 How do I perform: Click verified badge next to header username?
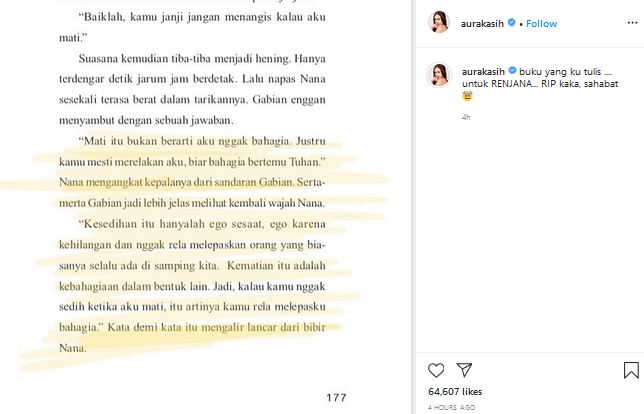512,23
